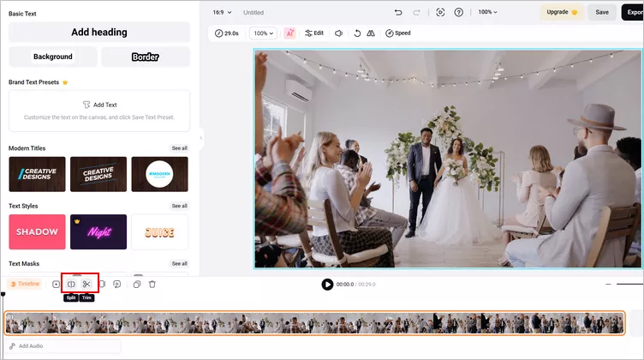The height and width of the screenshot is (360, 644).
Task: Choose the JUICE text style
Action: pyautogui.click(x=160, y=231)
